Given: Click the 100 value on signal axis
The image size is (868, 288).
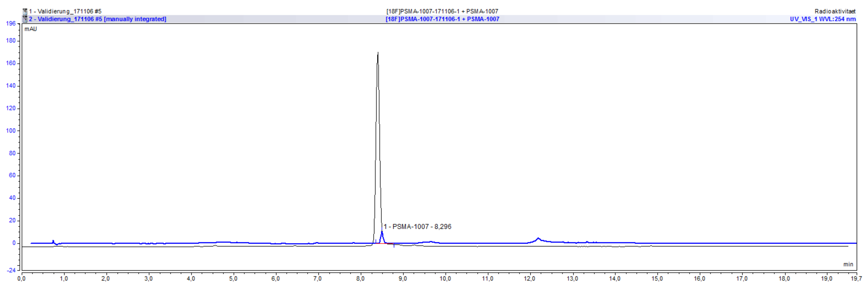Looking at the screenshot, I should 11,131.
